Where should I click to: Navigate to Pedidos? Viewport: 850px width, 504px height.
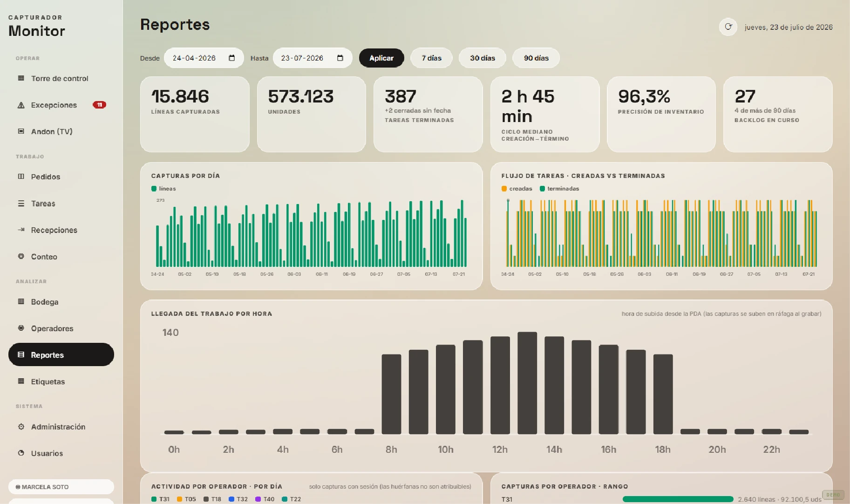pyautogui.click(x=61, y=177)
